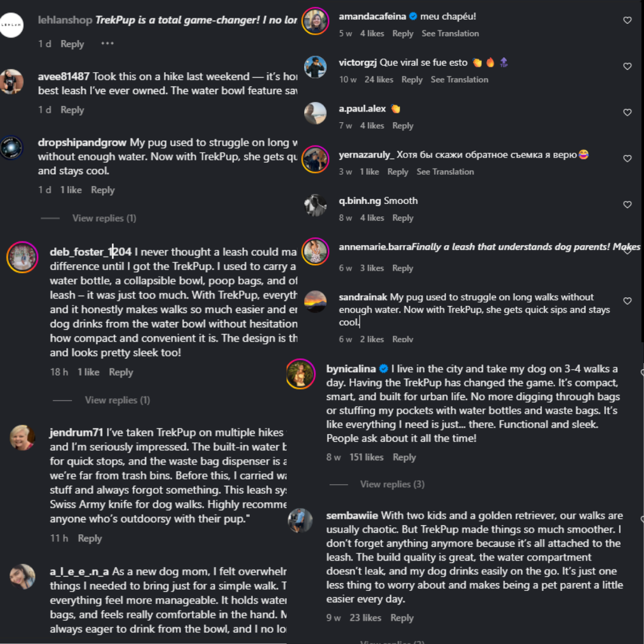Open deb_foster_1204 profile avatar
The height and width of the screenshot is (644, 644).
point(22,257)
